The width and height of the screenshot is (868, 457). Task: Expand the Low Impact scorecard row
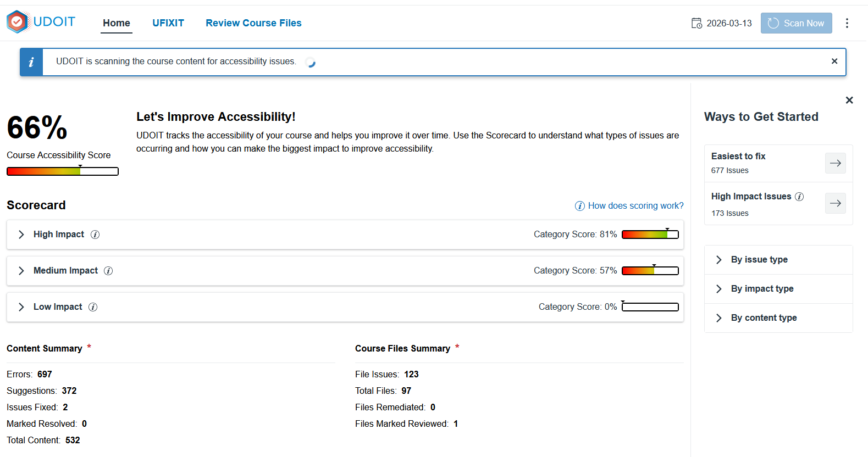point(345,307)
